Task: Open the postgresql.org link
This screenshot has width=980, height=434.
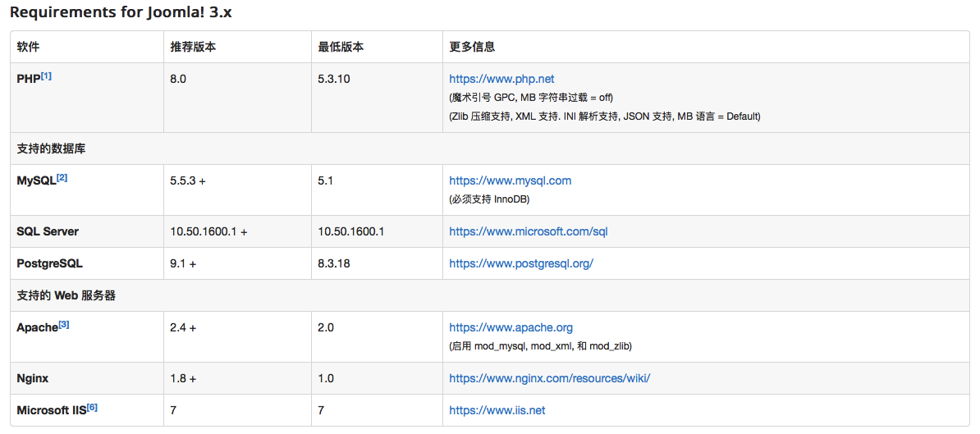Action: click(x=521, y=263)
